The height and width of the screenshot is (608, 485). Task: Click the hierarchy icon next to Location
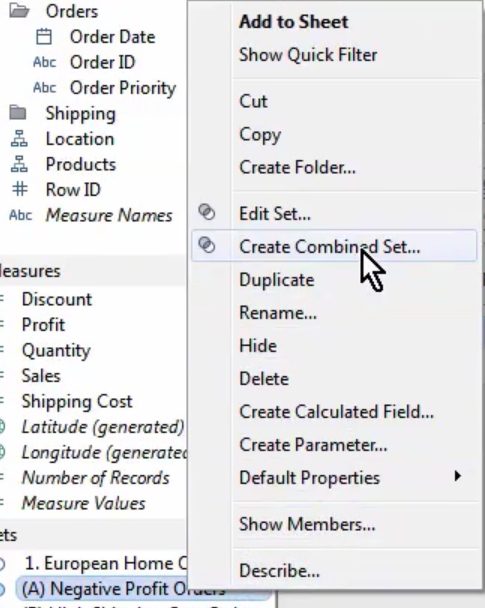click(x=19, y=139)
